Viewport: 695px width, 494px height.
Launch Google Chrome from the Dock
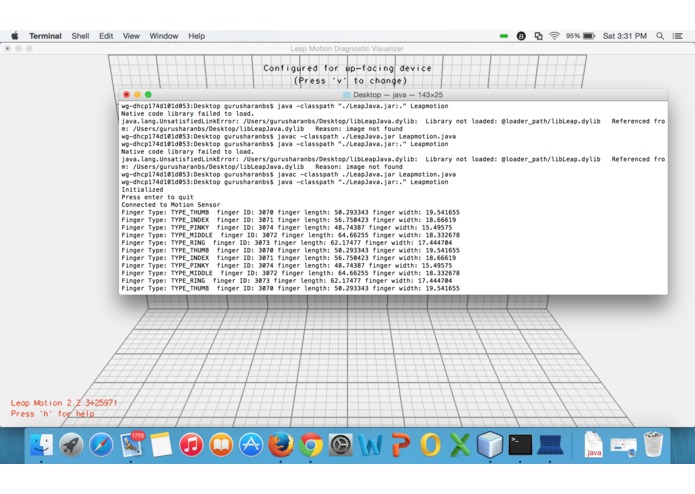pyautogui.click(x=311, y=444)
